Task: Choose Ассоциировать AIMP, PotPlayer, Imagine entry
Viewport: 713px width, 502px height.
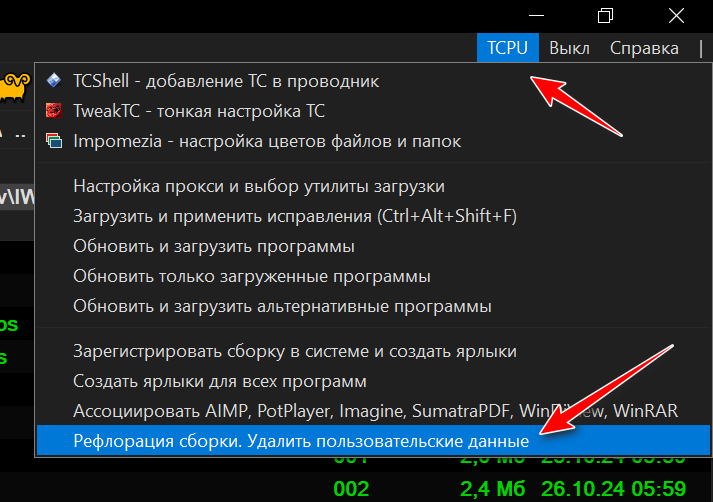Action: [373, 411]
